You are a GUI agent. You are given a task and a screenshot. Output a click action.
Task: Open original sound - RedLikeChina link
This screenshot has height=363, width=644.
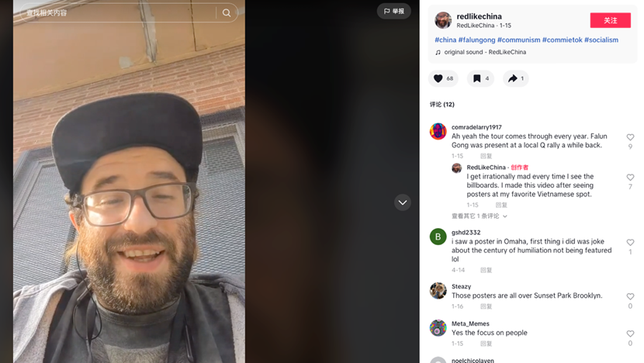point(485,52)
